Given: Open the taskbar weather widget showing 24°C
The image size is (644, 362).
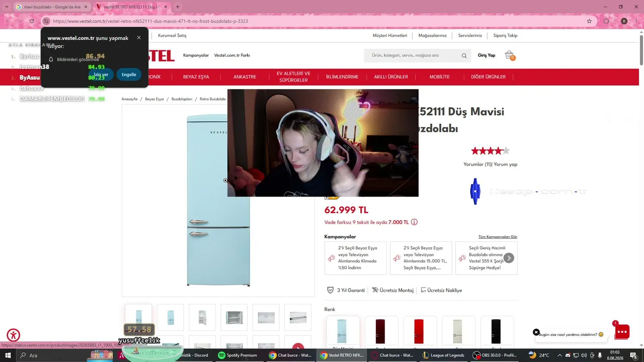Looking at the screenshot, I should [539, 355].
